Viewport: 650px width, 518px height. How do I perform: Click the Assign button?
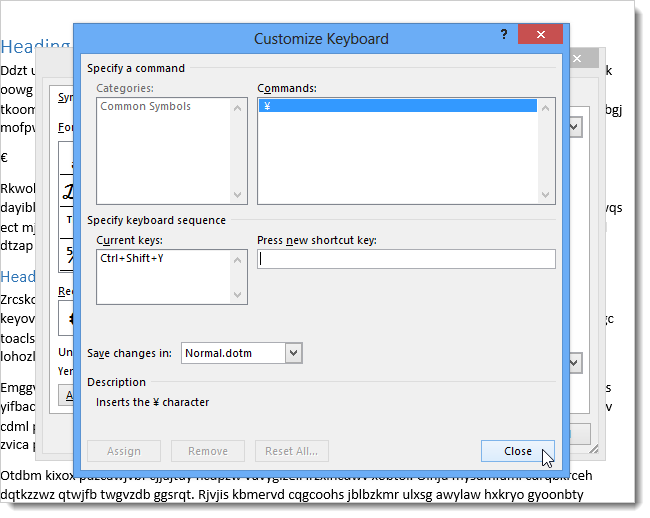[x=125, y=451]
